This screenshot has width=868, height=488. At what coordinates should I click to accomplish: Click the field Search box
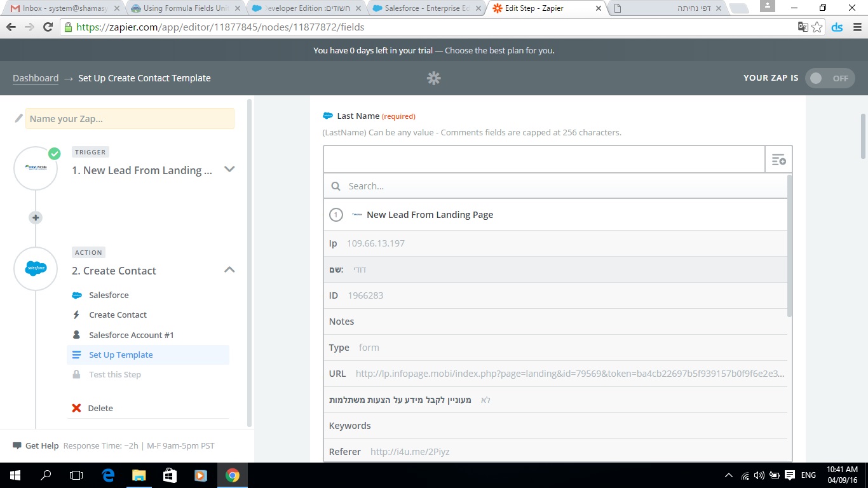point(555,186)
